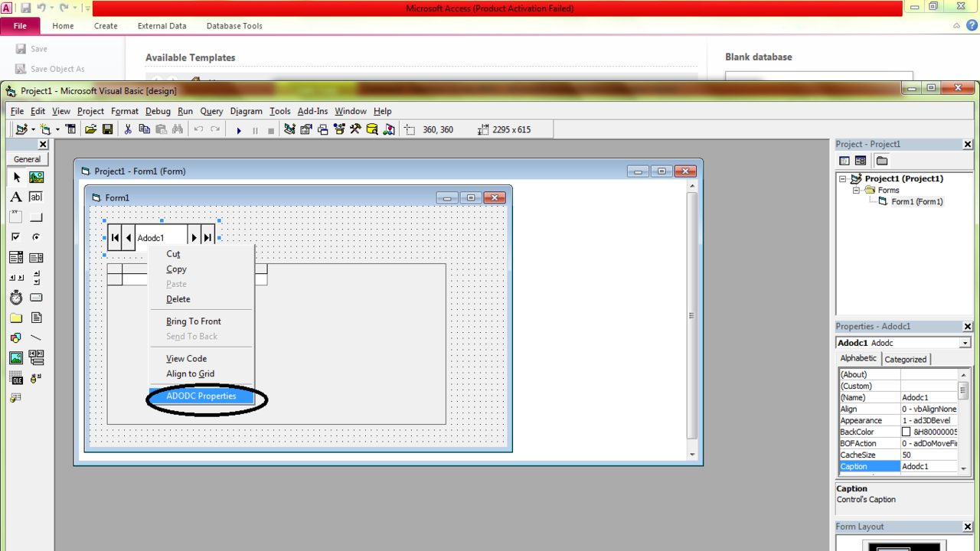Click the Cut scissors toolbar icon
Screen dimensions: 980x551
point(128,129)
